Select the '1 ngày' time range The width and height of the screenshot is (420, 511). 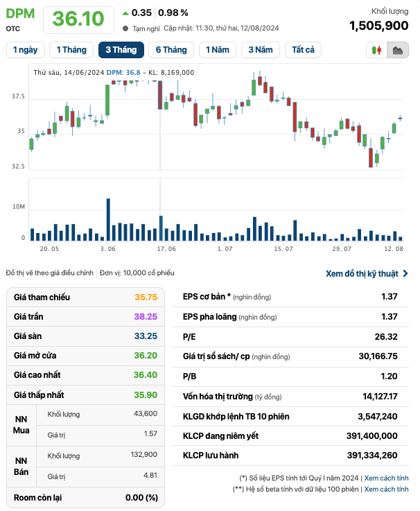click(25, 50)
